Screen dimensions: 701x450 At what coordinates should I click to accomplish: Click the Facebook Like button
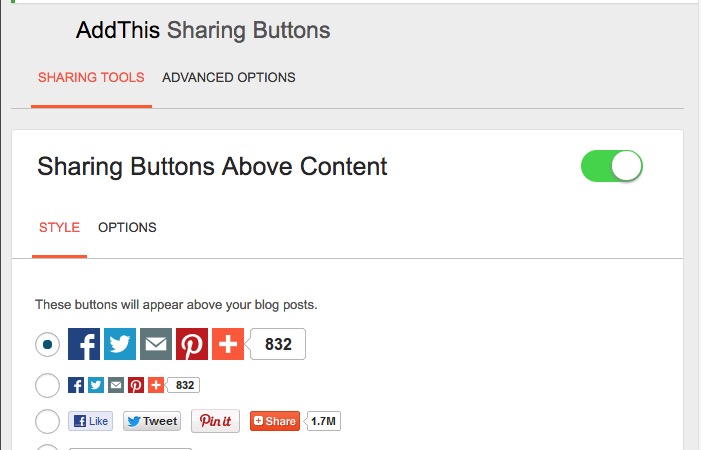[90, 421]
